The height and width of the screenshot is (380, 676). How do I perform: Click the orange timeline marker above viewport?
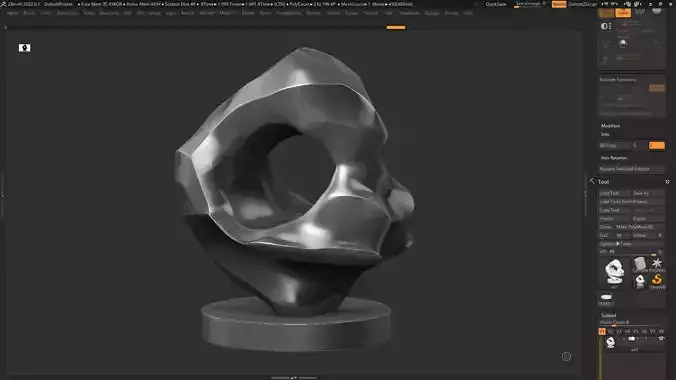(396, 28)
